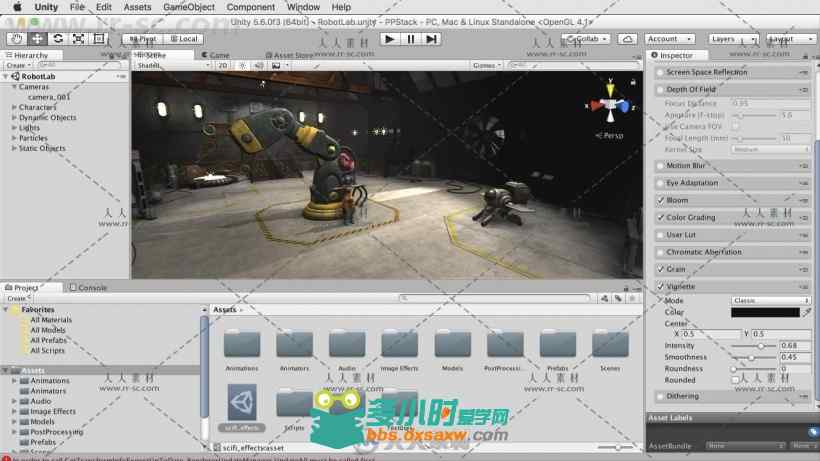The height and width of the screenshot is (461, 820).
Task: Pause the game playback
Action: click(411, 39)
